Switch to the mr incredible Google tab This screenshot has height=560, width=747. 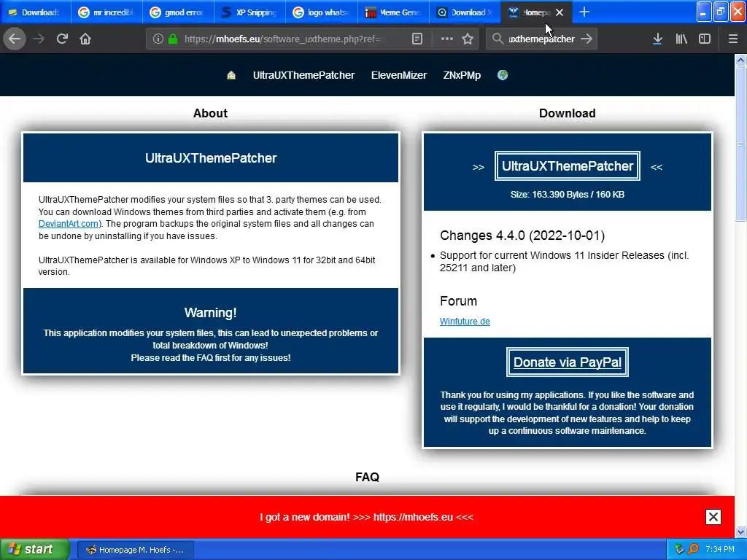click(x=107, y=12)
